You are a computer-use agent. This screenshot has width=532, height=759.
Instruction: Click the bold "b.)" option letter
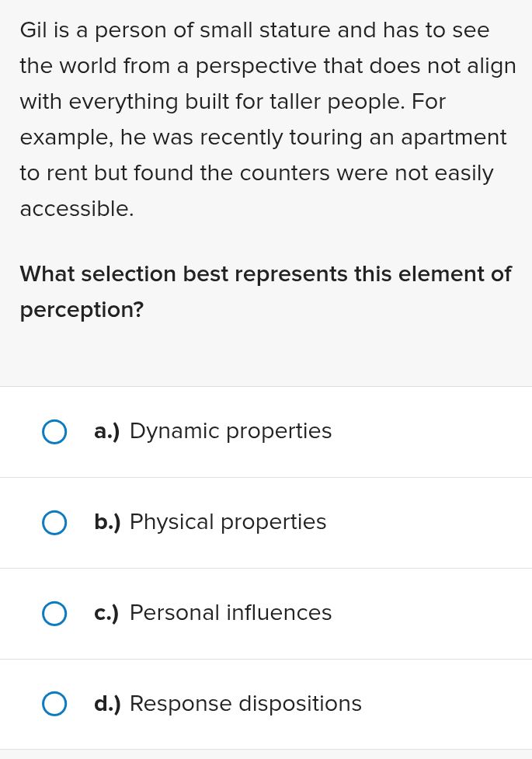tap(107, 522)
